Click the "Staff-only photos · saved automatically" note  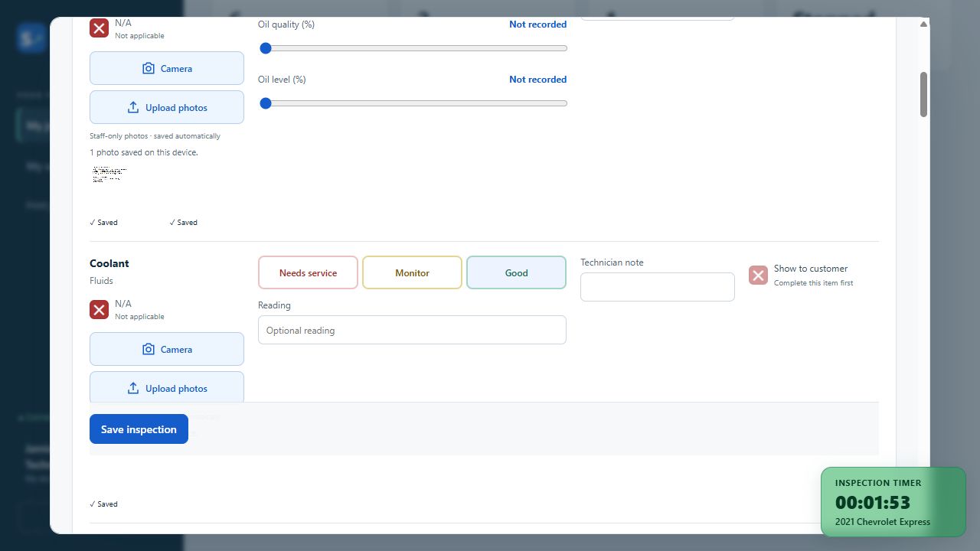[x=155, y=136]
